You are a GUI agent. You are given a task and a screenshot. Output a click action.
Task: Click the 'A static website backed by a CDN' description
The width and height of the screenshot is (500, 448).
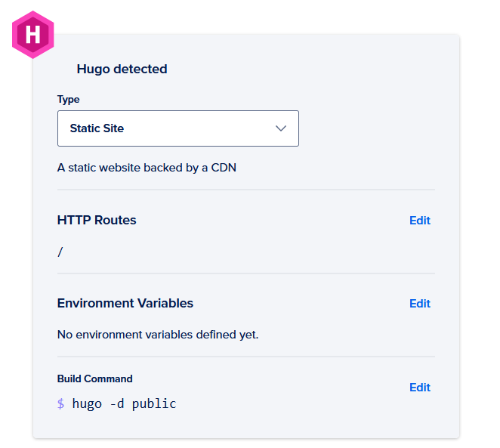click(147, 168)
